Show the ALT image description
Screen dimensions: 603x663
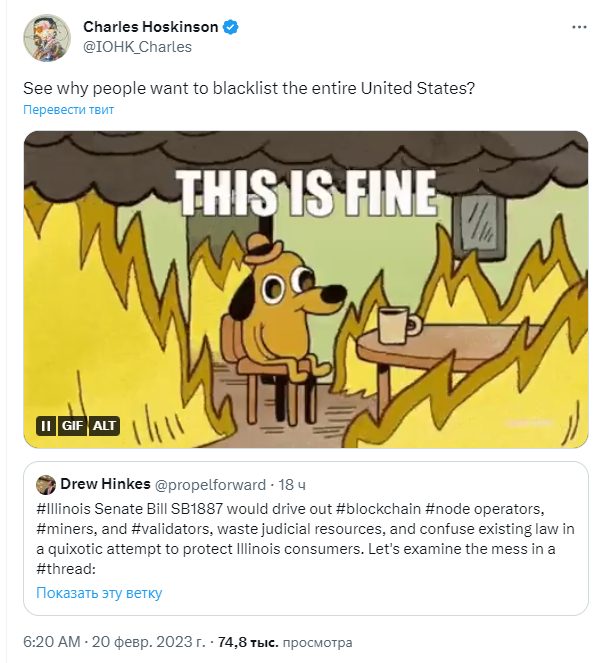(105, 426)
